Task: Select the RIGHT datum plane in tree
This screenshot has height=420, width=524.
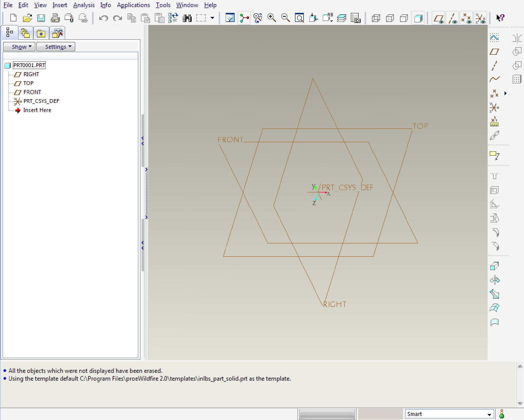Action: click(31, 74)
